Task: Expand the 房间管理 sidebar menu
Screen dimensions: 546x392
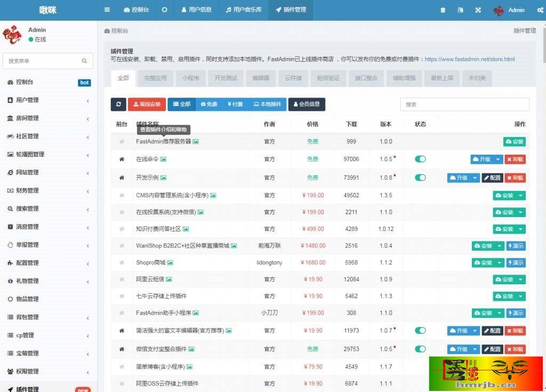Action: click(48, 118)
